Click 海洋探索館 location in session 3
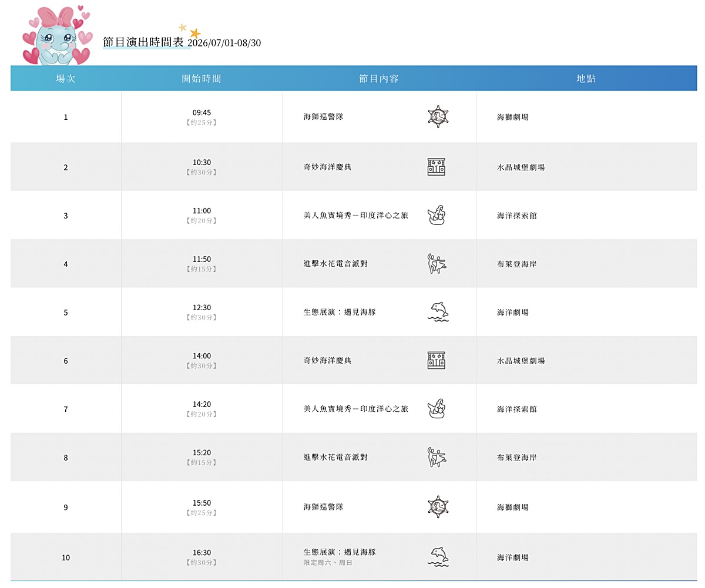 [517, 216]
